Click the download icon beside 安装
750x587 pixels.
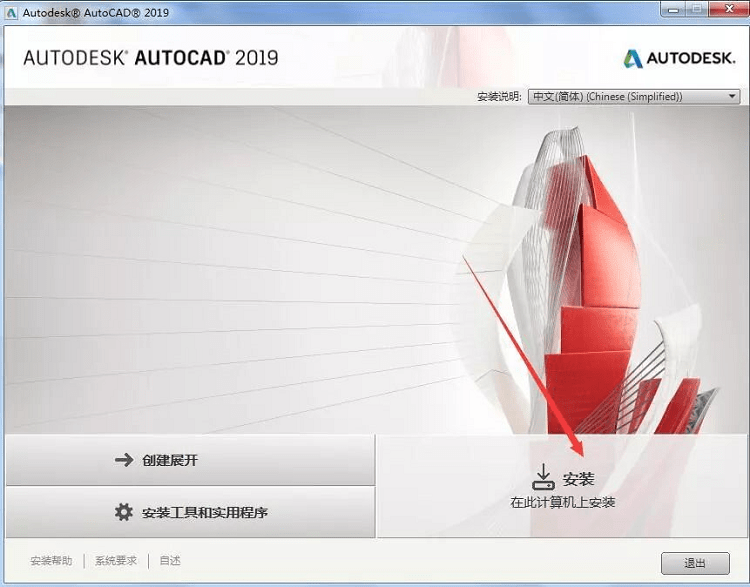[543, 476]
